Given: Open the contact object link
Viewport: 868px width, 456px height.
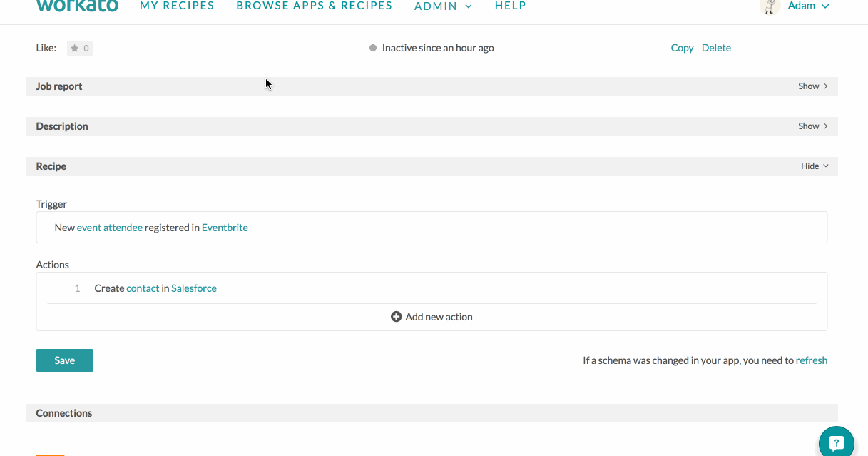Looking at the screenshot, I should click(x=143, y=288).
